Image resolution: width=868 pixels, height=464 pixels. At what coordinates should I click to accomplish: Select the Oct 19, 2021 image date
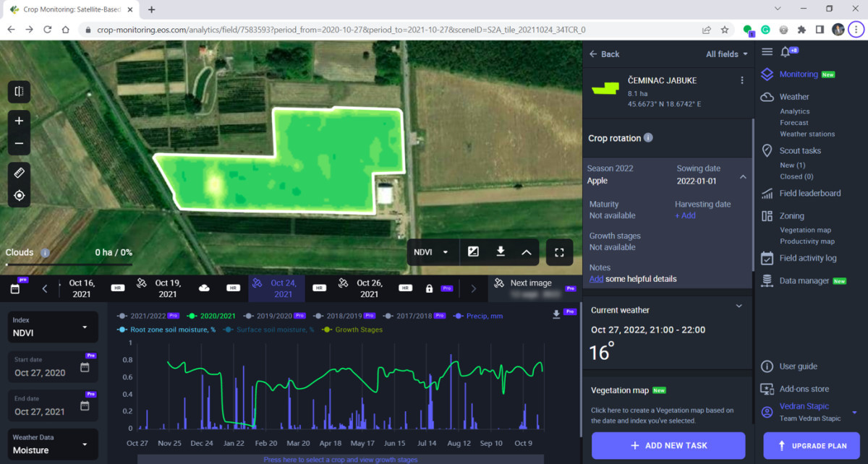(167, 288)
